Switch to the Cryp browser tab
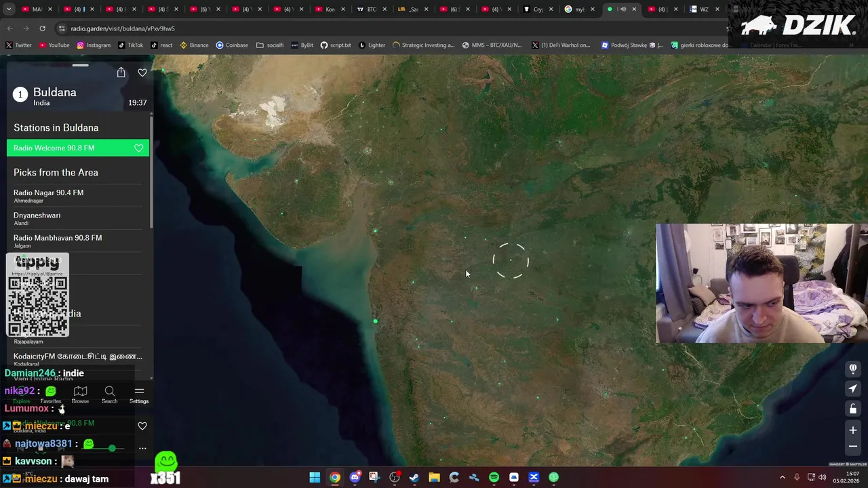This screenshot has width=868, height=488. 538,9
